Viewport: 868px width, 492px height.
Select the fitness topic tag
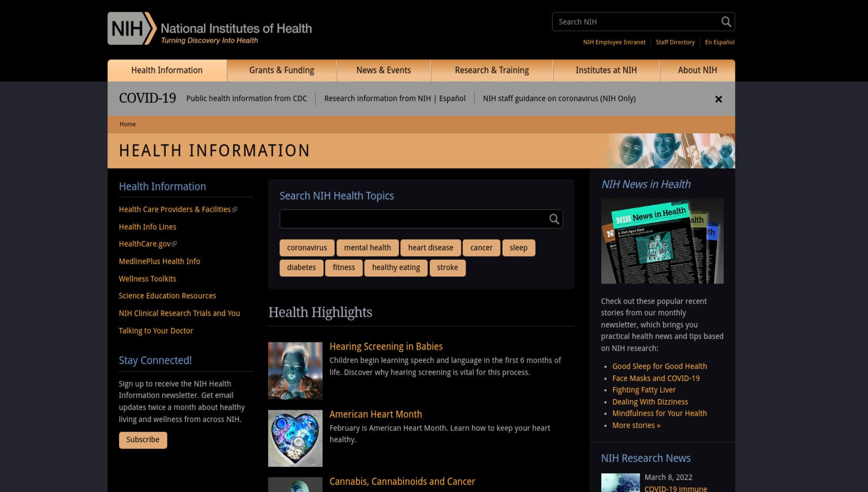[x=344, y=268]
